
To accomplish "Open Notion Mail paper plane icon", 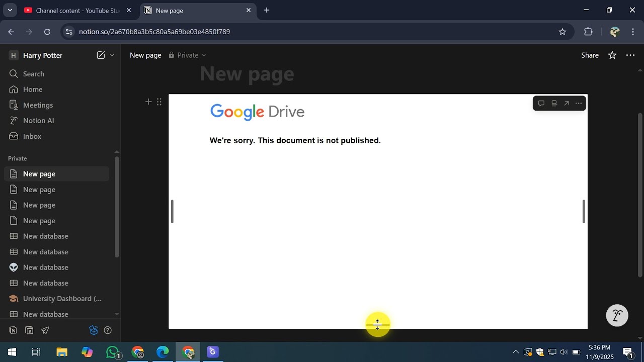I will [x=45, y=330].
